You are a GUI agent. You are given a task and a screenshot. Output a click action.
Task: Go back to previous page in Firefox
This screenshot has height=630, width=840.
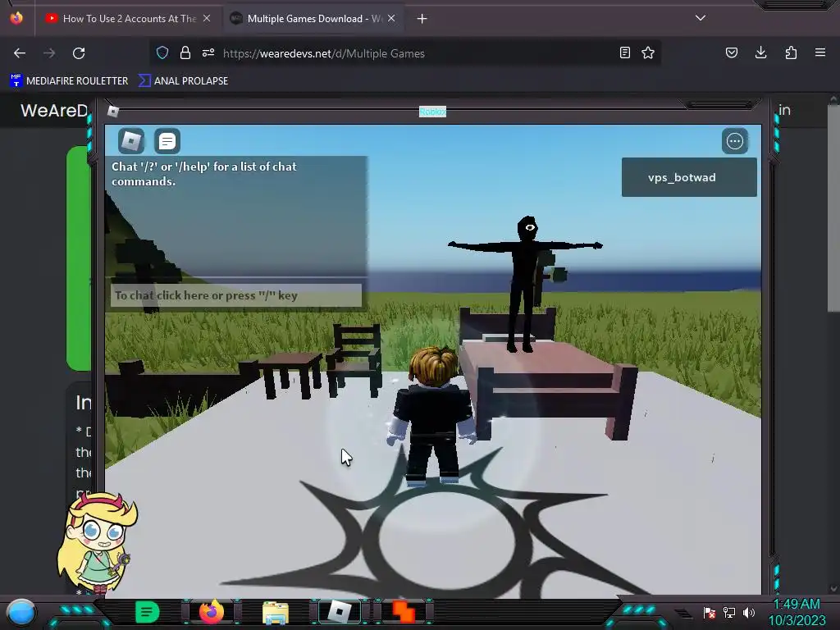(x=20, y=53)
